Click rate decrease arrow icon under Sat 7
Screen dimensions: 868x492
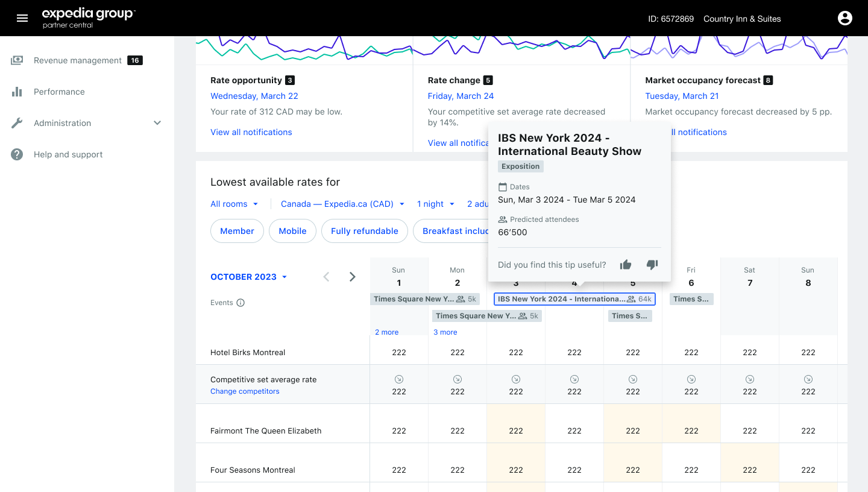click(750, 379)
